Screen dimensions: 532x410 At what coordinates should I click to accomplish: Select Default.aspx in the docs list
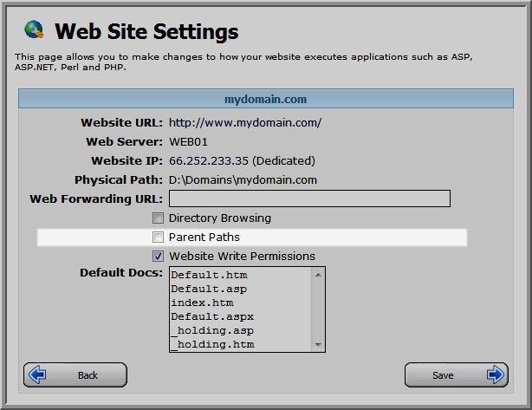[212, 316]
